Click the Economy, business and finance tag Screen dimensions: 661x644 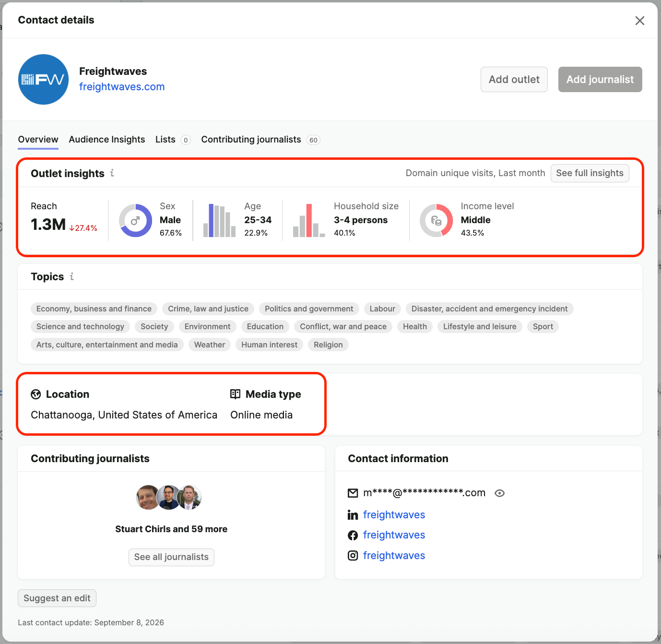tap(94, 309)
